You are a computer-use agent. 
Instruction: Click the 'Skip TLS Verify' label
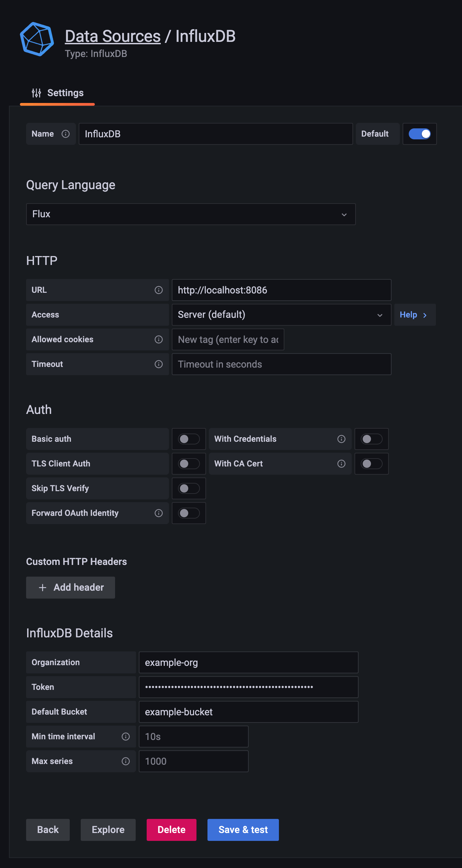[60, 488]
